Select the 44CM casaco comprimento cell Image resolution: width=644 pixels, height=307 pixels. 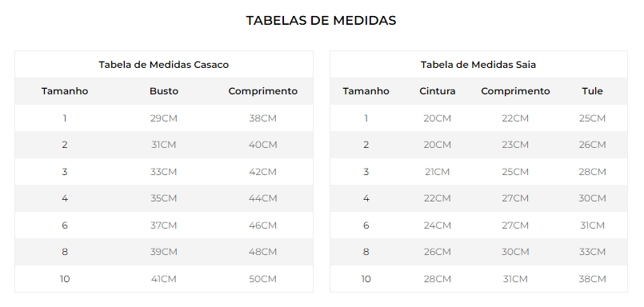pyautogui.click(x=263, y=198)
